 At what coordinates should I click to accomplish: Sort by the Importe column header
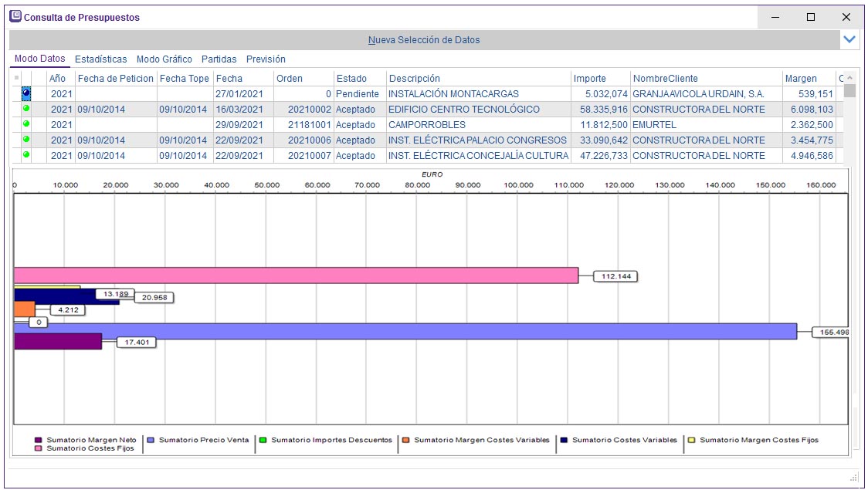[590, 78]
